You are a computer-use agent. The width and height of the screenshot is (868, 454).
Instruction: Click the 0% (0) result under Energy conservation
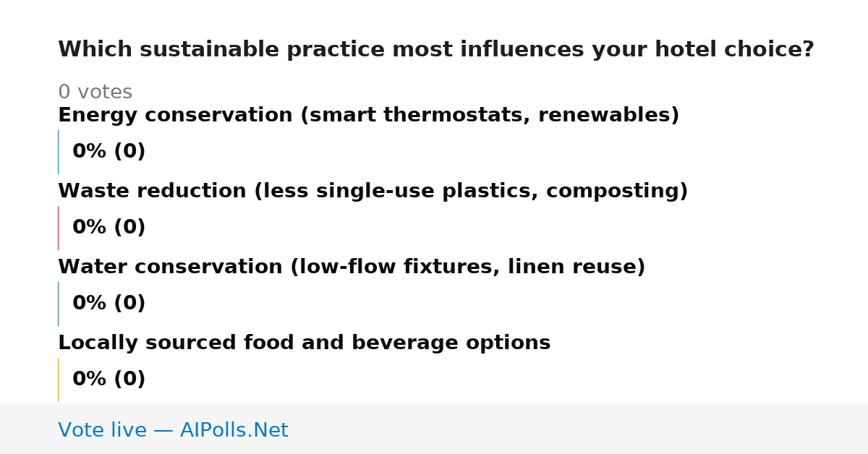[x=109, y=152]
